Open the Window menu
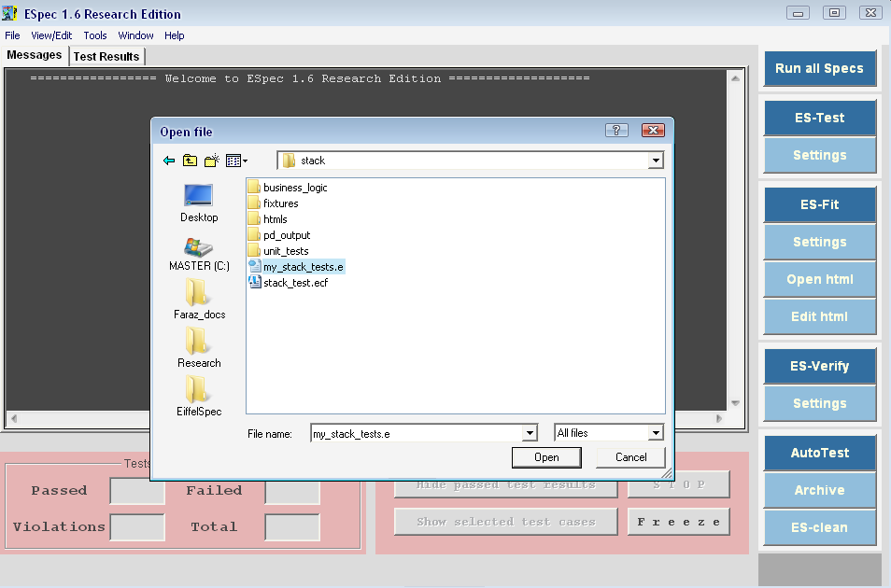Viewport: 891px width, 588px height. [x=135, y=35]
